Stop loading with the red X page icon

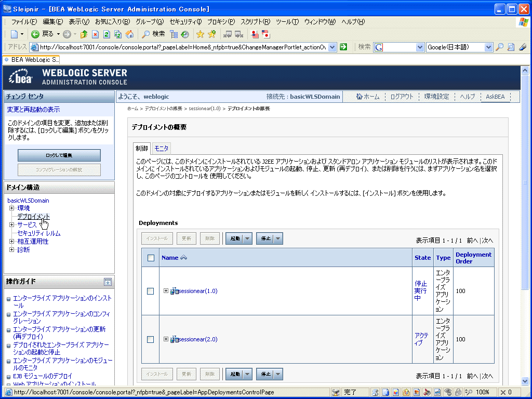pos(96,34)
